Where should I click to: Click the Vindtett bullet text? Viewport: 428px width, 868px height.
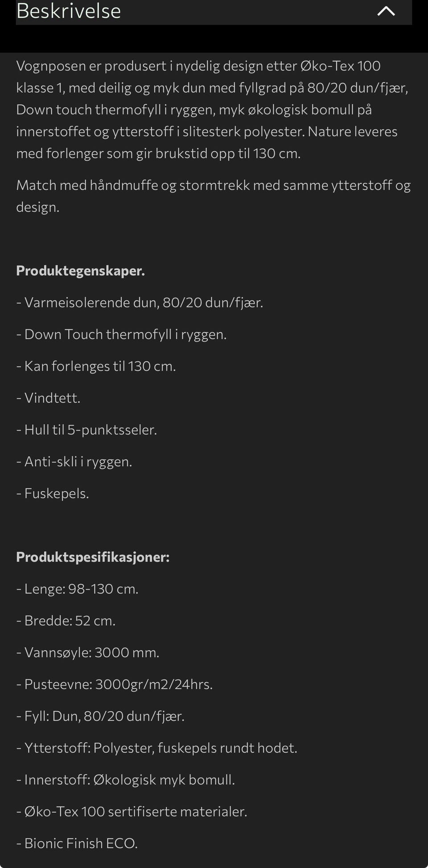48,398
